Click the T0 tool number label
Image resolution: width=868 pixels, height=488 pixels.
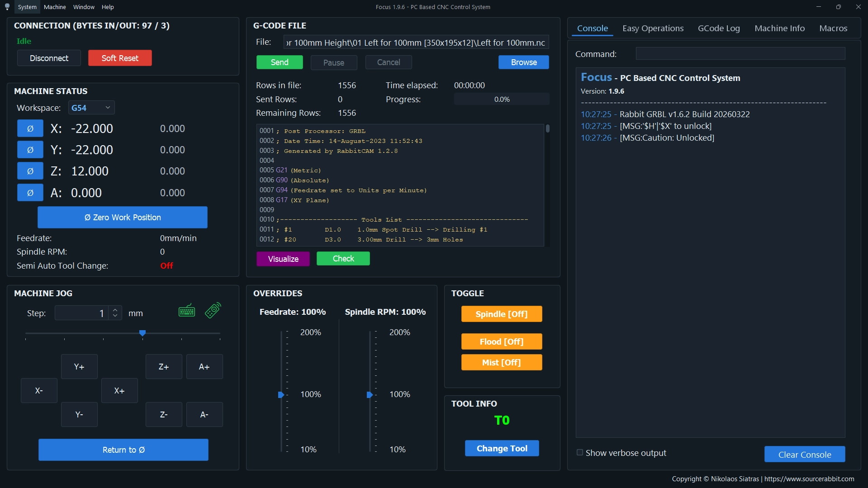[x=502, y=420]
